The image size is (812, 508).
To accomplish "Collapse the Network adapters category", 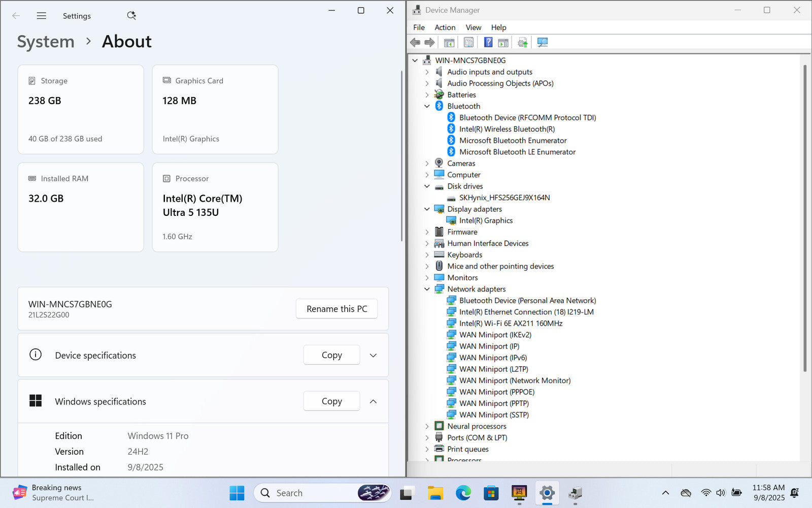I will click(427, 289).
